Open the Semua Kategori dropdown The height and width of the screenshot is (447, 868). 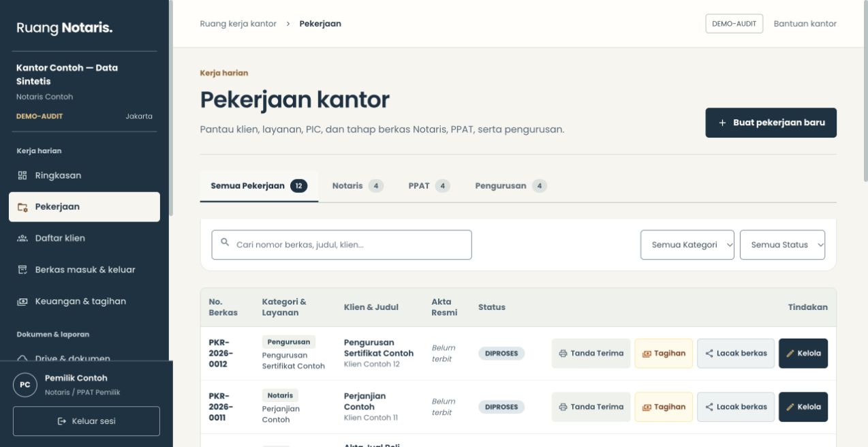pyautogui.click(x=687, y=245)
